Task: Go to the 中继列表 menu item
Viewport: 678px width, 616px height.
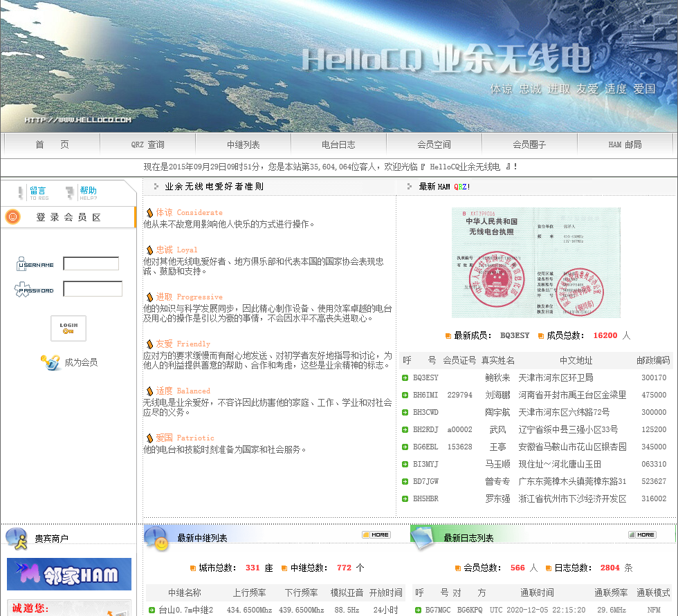Action: point(243,144)
